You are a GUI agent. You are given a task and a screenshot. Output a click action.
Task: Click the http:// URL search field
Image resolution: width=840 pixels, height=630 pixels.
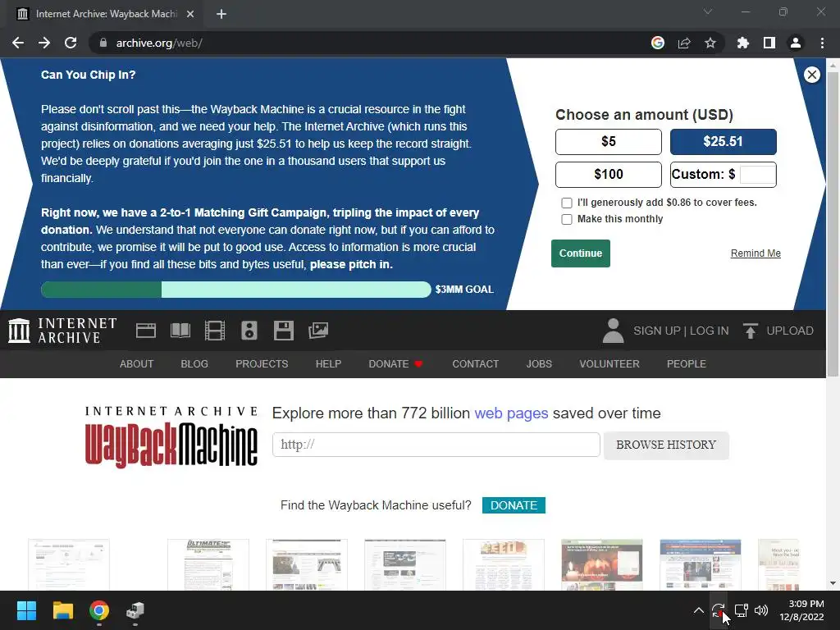click(x=436, y=445)
